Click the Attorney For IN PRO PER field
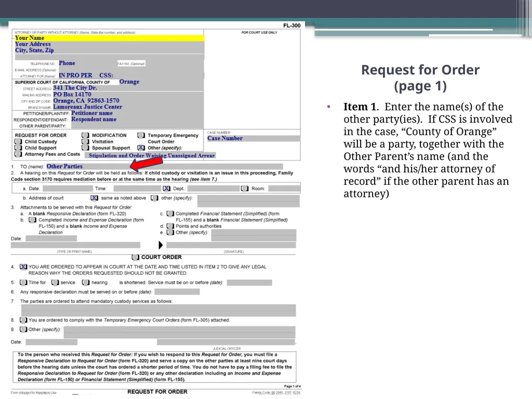532x399 pixels. click(x=130, y=75)
